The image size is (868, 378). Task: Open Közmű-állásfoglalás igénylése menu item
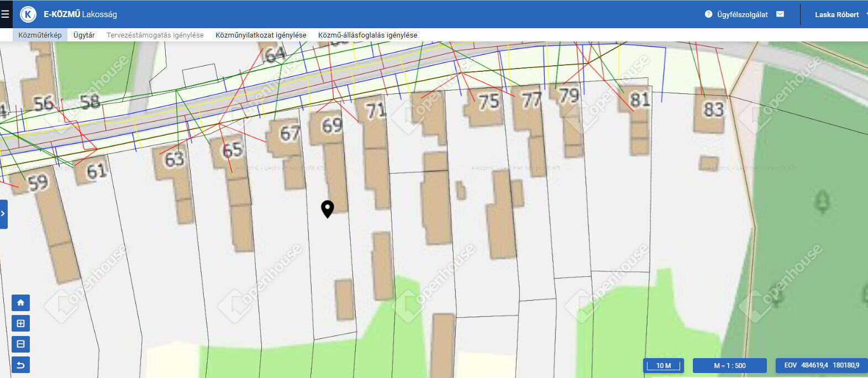[367, 35]
